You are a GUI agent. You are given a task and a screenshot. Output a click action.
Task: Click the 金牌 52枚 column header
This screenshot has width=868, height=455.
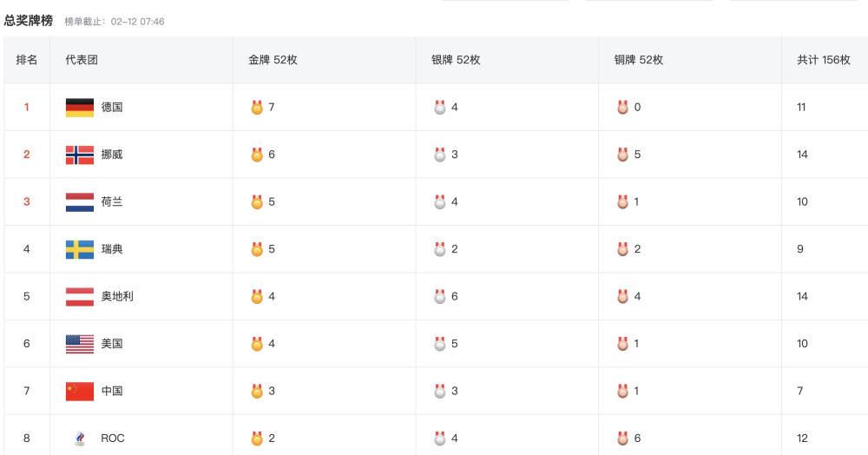pos(273,60)
